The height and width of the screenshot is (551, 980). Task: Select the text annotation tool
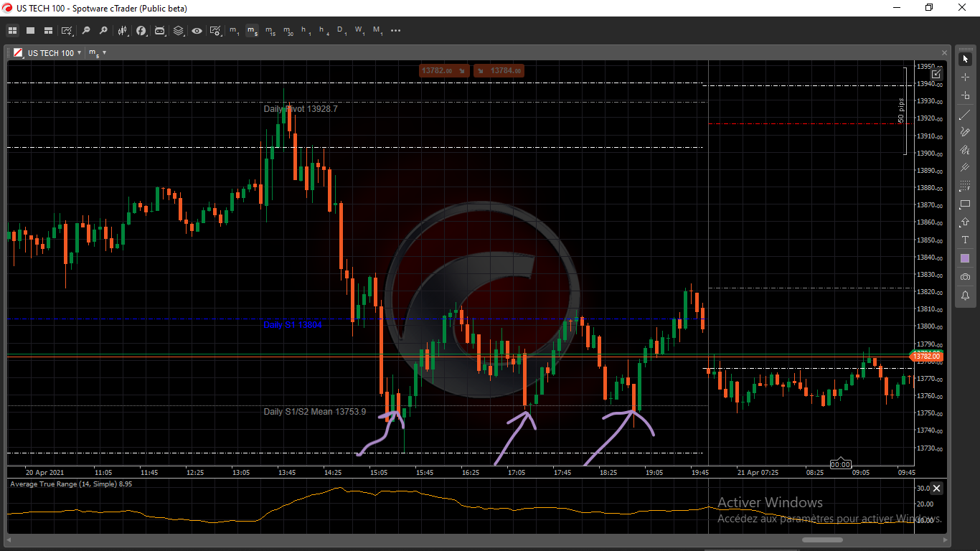966,240
